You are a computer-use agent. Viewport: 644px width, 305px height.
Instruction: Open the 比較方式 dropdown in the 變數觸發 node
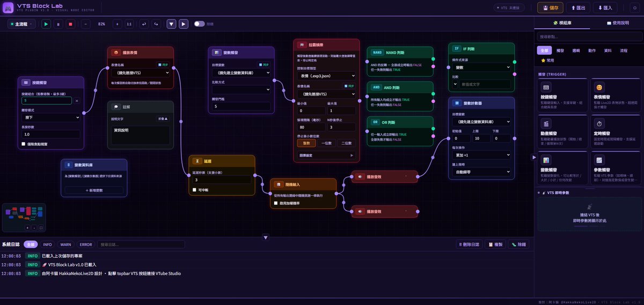(241, 90)
